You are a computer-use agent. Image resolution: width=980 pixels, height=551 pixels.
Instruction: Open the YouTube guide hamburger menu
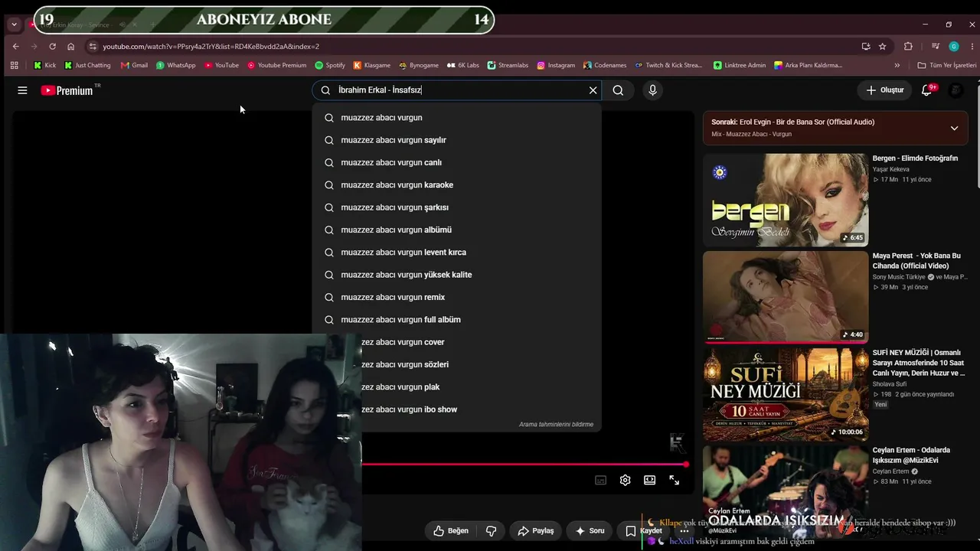22,90
